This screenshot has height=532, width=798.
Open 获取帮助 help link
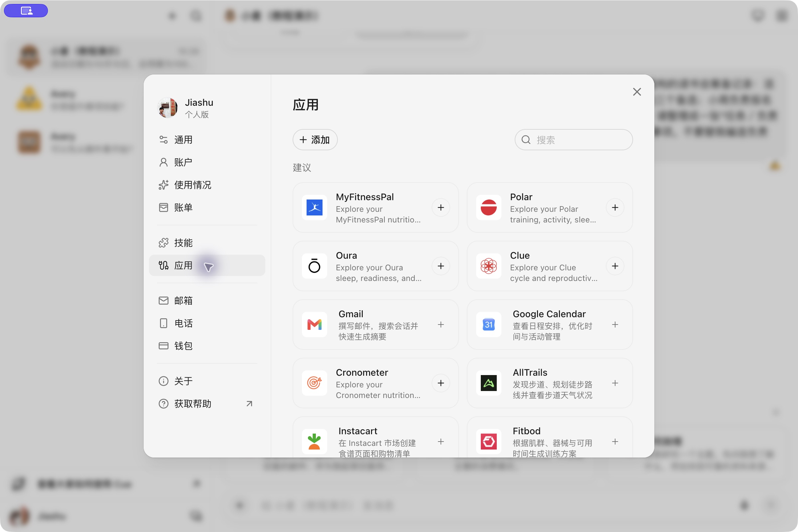(207, 404)
